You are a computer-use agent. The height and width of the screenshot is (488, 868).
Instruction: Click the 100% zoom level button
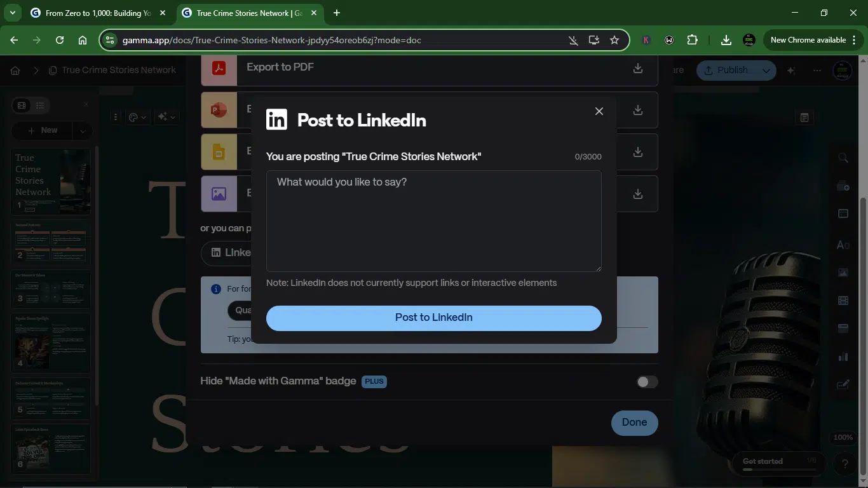(843, 438)
